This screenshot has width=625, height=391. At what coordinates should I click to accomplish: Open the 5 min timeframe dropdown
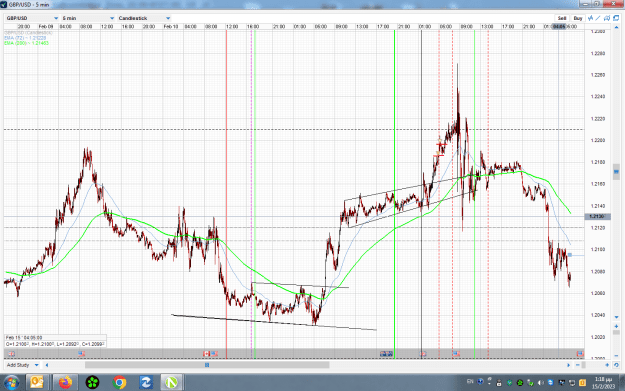tap(88, 18)
